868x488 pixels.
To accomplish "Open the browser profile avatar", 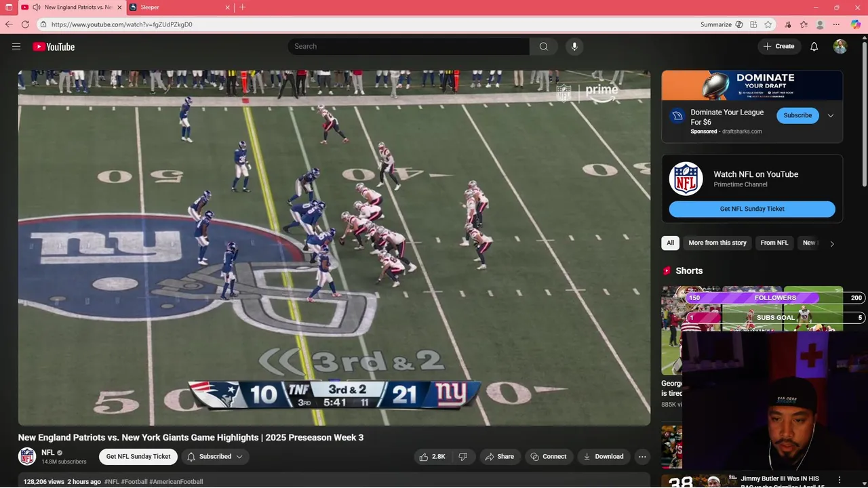I will [820, 24].
